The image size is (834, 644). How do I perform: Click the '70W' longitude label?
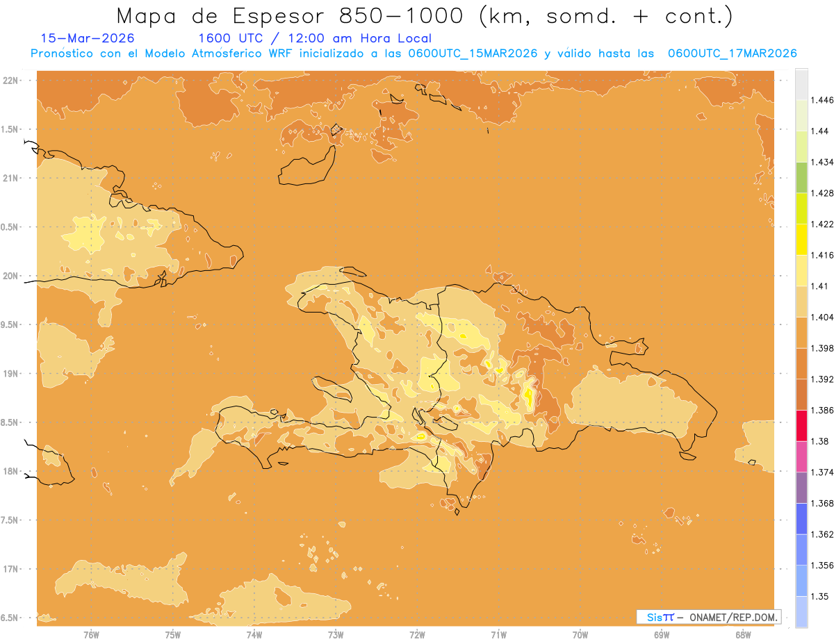click(580, 635)
